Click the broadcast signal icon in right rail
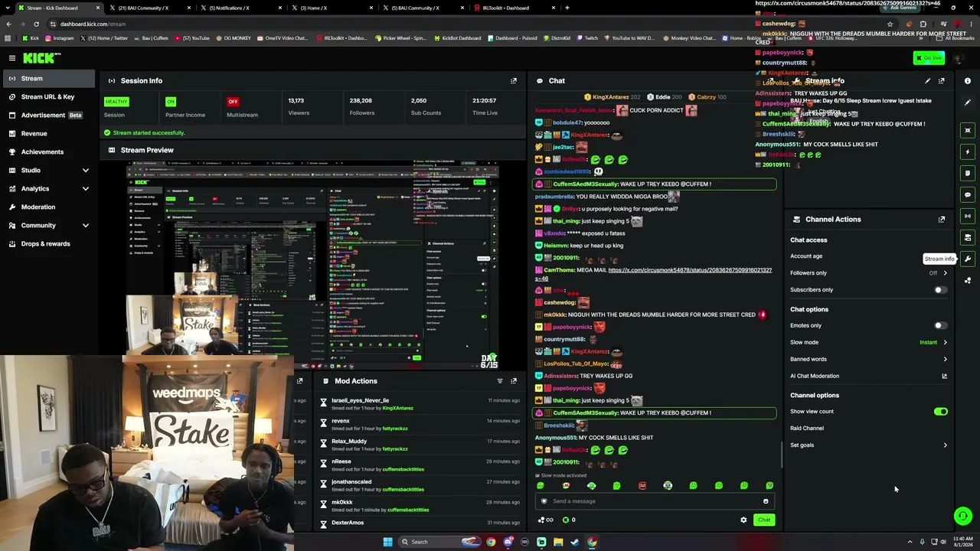Image resolution: width=980 pixels, height=551 pixels. pos(968,216)
